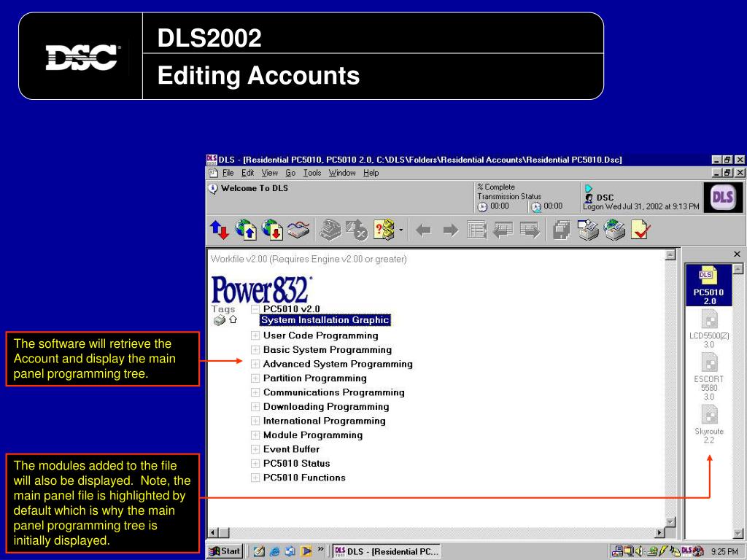Image resolution: width=747 pixels, height=560 pixels.
Task: Click the modem connection icon in toolbar
Action: [299, 230]
